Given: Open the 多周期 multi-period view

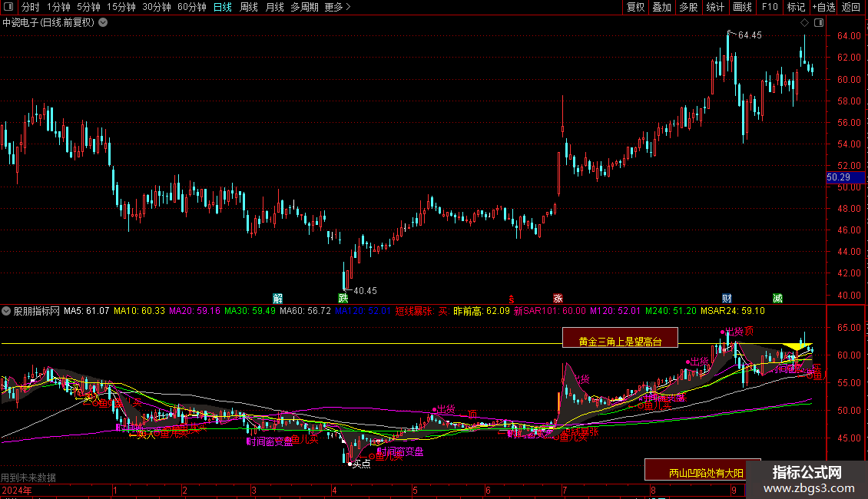Looking at the screenshot, I should pyautogui.click(x=304, y=7).
